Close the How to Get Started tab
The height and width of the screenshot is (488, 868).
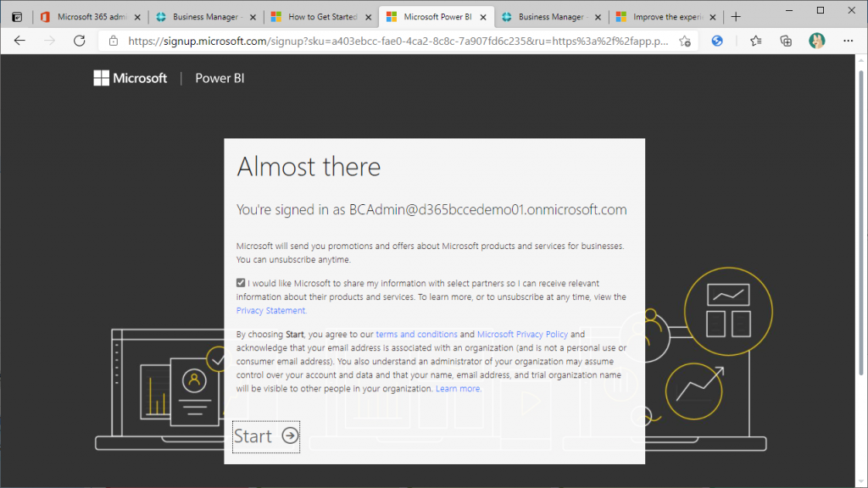tap(368, 17)
